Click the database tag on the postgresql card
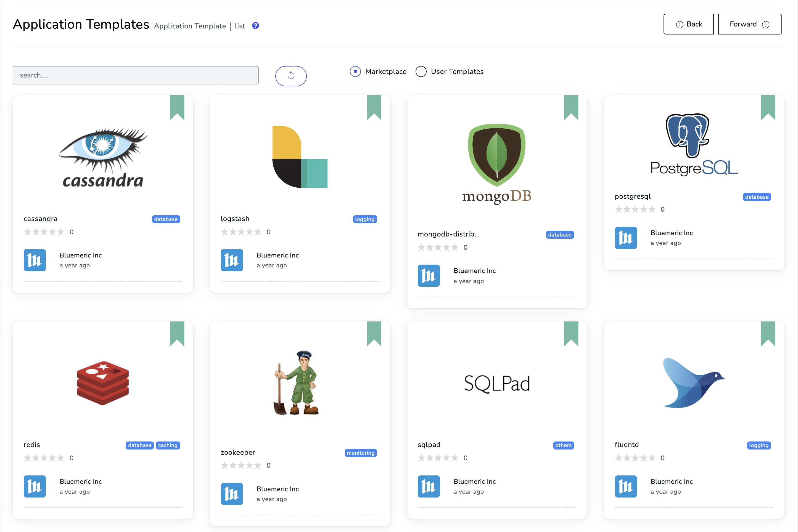Image resolution: width=798 pixels, height=532 pixels. pos(757,197)
